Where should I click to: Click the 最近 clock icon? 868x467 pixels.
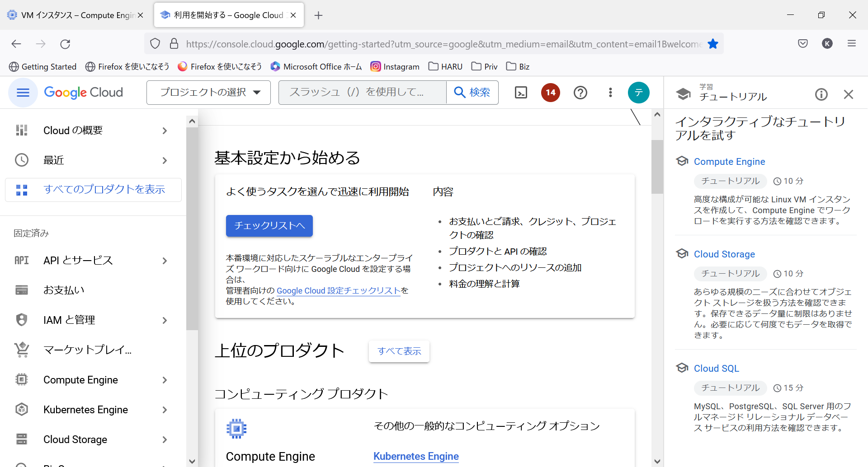pyautogui.click(x=22, y=160)
